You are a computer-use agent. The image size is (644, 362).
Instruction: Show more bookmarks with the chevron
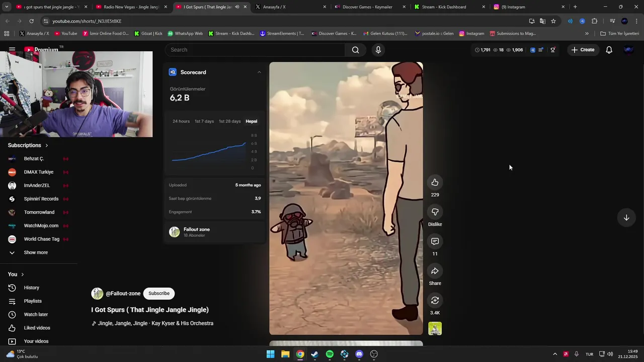[587, 34]
